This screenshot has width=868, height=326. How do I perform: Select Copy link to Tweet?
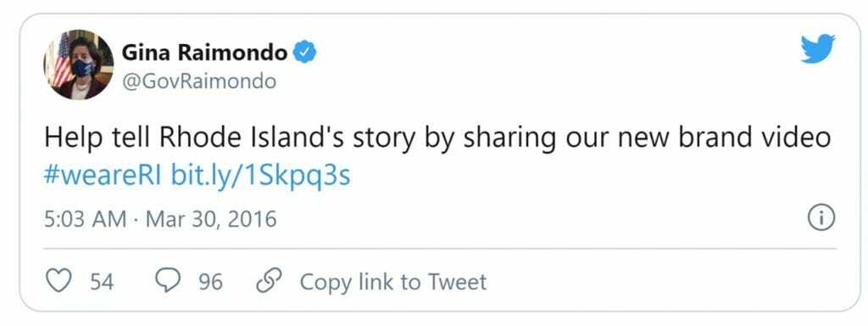(393, 282)
